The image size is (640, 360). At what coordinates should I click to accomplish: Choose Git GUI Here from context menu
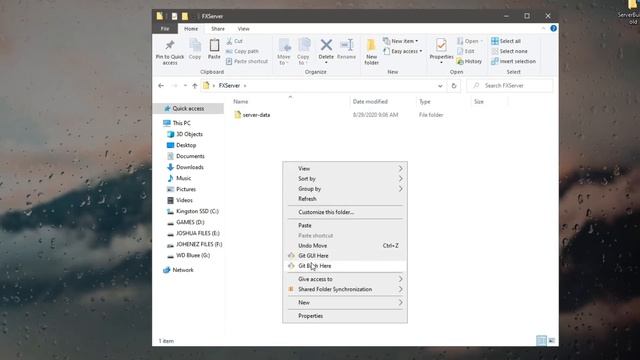pyautogui.click(x=345, y=256)
